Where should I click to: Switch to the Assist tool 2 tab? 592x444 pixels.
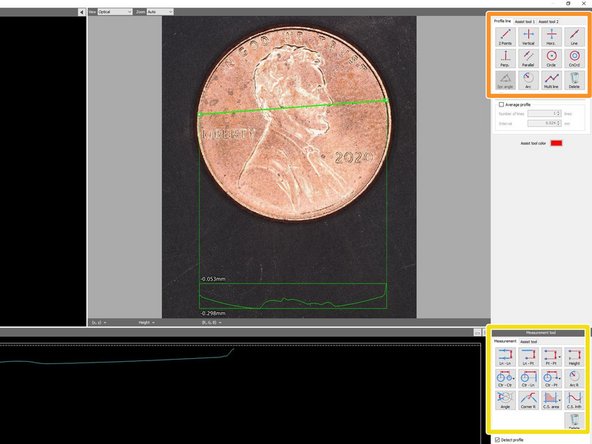click(549, 22)
